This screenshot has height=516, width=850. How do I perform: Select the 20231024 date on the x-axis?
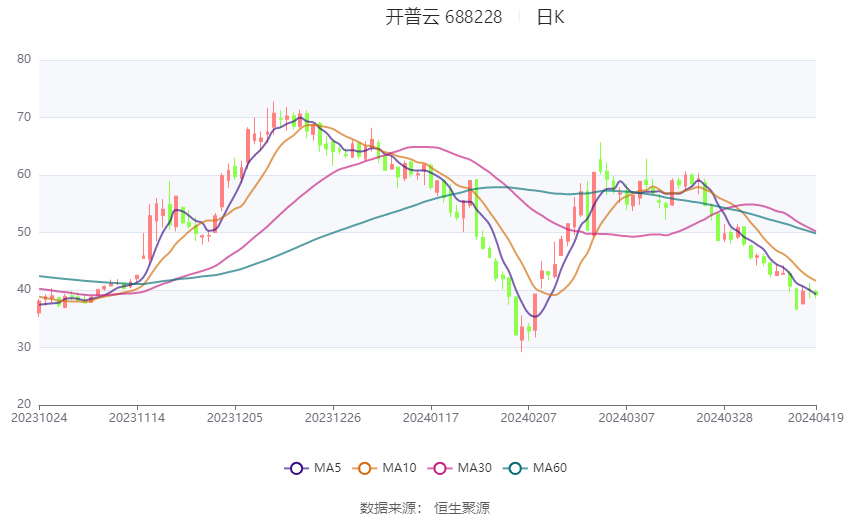click(39, 417)
